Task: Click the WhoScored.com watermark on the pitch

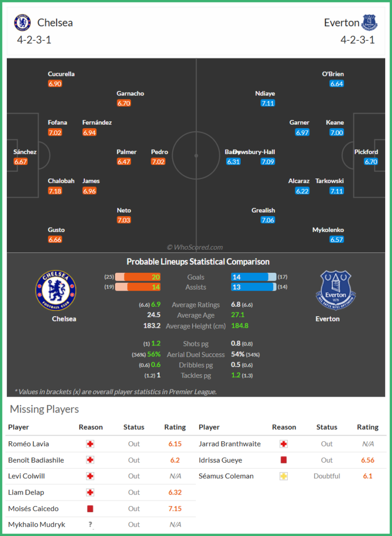Action: (195, 247)
